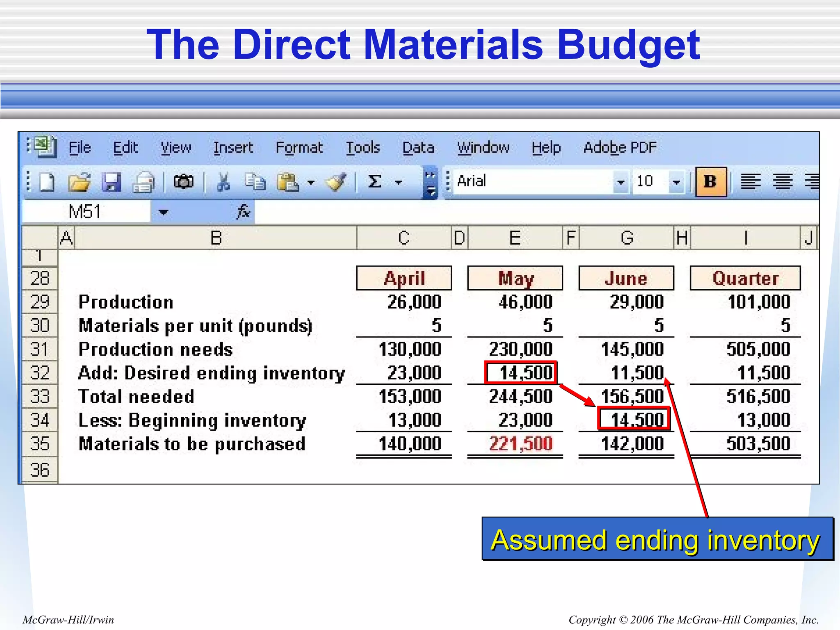Click Add: Desired ending inventory label
Screen dimensions: 840x630
point(211,373)
